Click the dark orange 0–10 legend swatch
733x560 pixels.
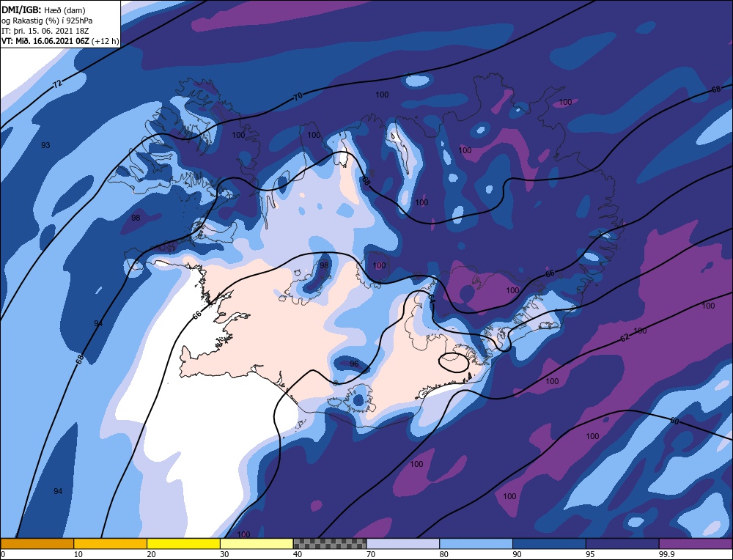pyautogui.click(x=37, y=544)
